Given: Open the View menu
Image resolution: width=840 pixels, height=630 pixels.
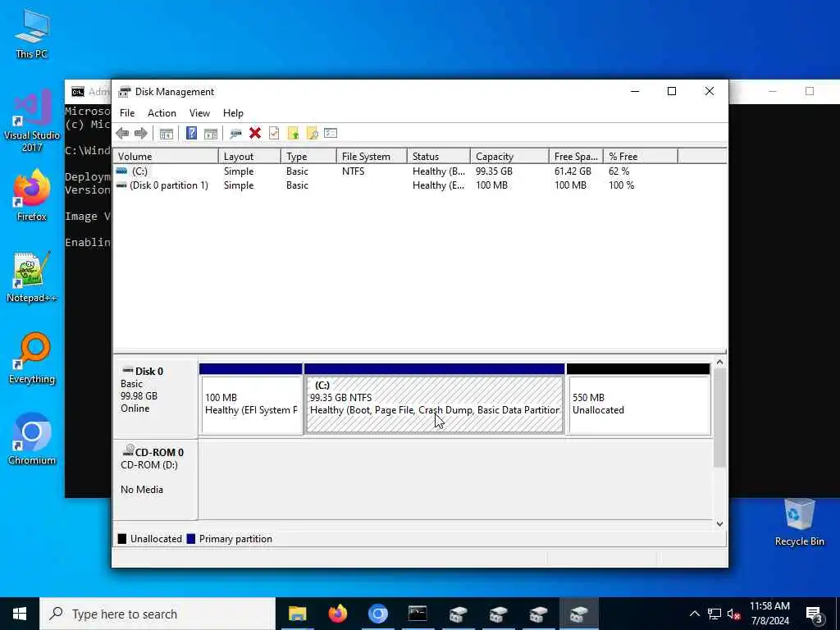Looking at the screenshot, I should coord(199,113).
